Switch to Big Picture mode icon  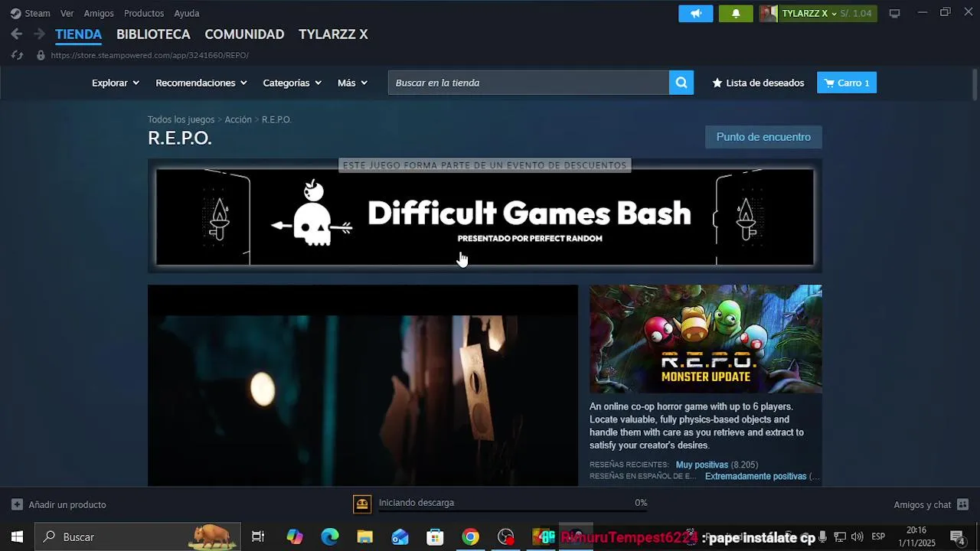point(894,13)
